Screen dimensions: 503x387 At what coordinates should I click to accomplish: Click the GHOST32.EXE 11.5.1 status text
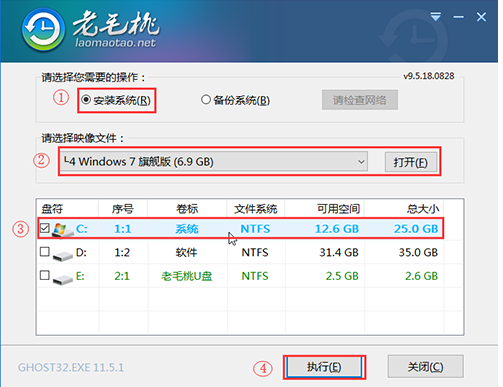[x=71, y=367]
